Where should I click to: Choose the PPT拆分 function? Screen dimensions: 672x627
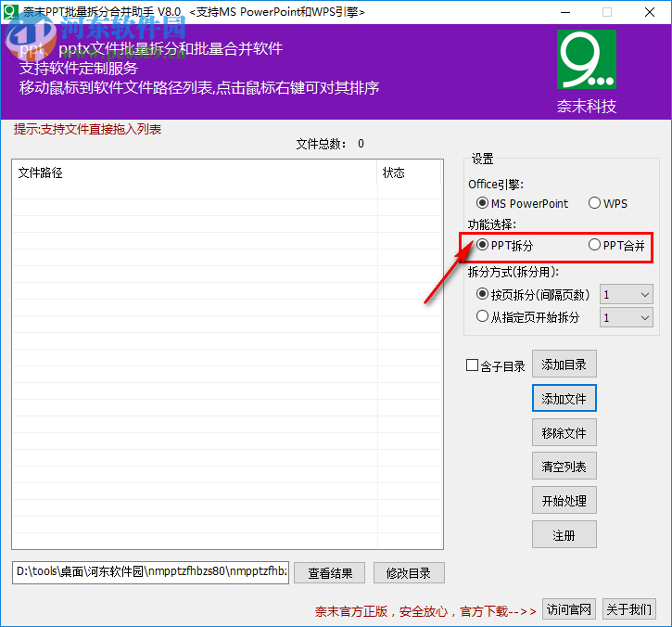(x=504, y=245)
